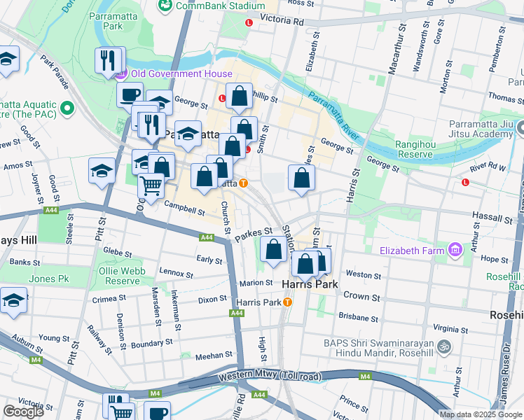This screenshot has height=420, width=524.
Task: Select the graduation cap marker over the Parramatta label
Action: (x=188, y=134)
